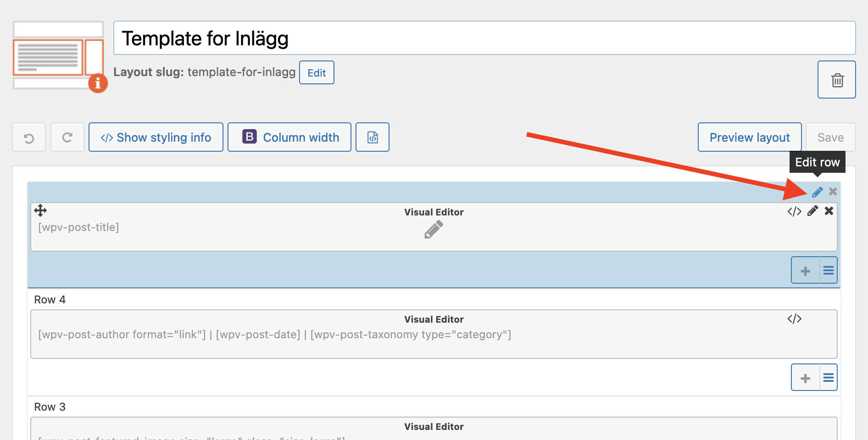Open the row options menu under Row 4

click(829, 378)
